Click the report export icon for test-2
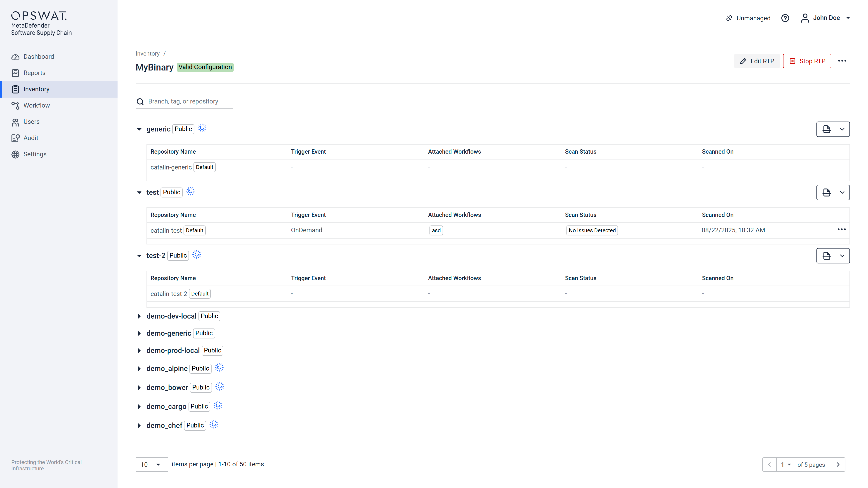The height and width of the screenshot is (488, 868). (x=827, y=256)
